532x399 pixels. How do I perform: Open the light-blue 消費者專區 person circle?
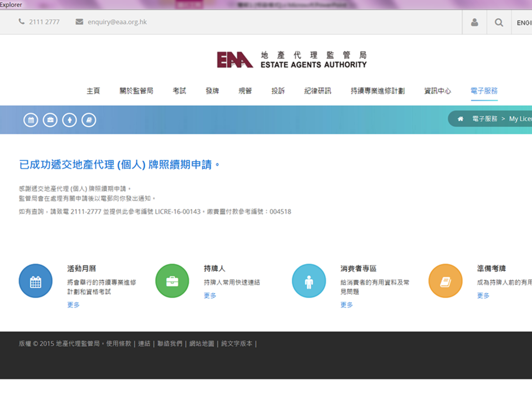(x=309, y=281)
